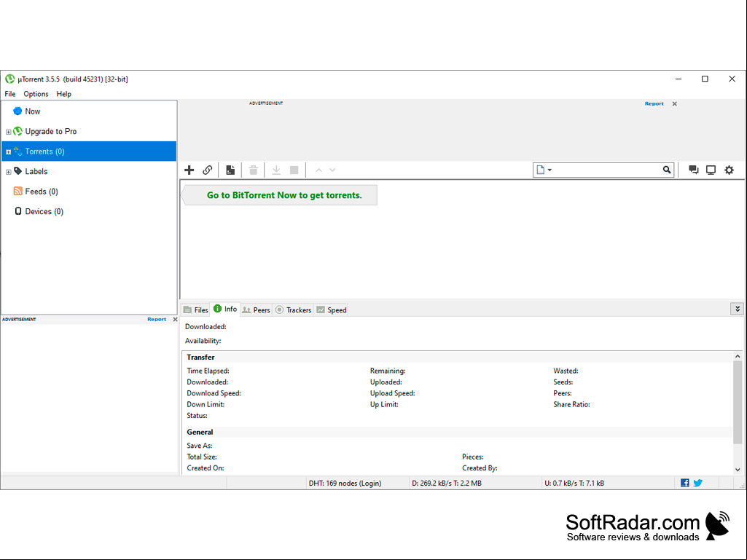Open the Help menu

coord(64,94)
